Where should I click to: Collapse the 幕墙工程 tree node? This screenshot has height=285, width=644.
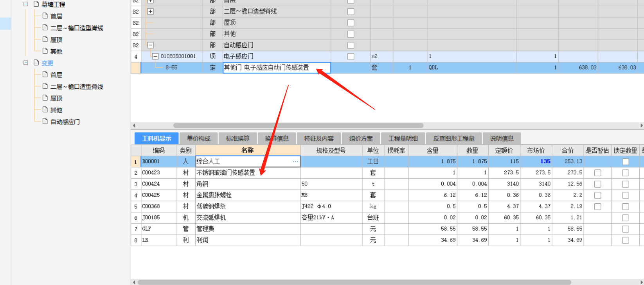pyautogui.click(x=26, y=4)
